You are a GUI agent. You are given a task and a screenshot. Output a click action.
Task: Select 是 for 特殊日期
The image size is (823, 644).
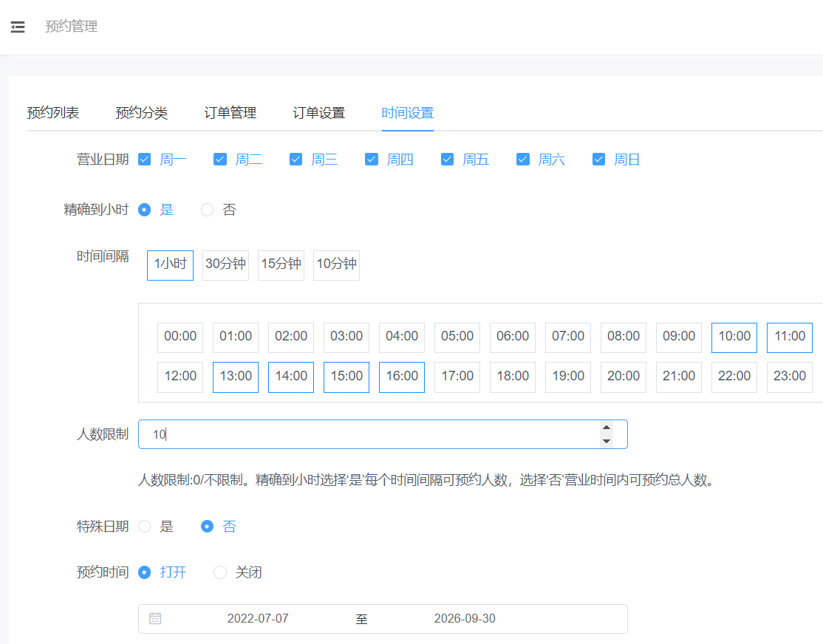(144, 527)
